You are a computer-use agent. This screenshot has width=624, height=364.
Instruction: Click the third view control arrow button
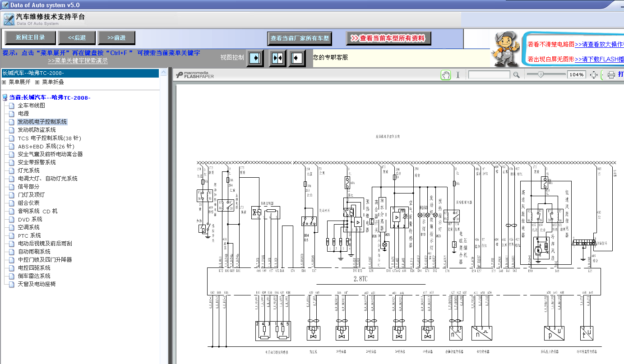297,58
